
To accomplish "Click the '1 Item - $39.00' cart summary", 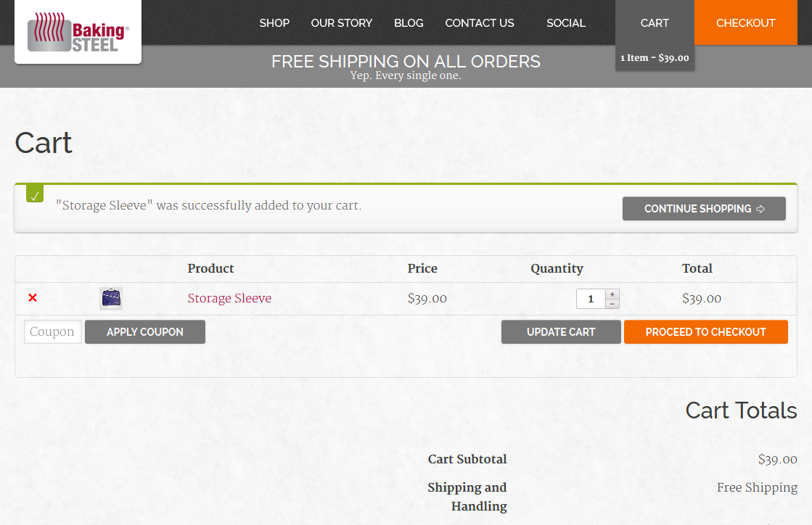I will (x=655, y=58).
